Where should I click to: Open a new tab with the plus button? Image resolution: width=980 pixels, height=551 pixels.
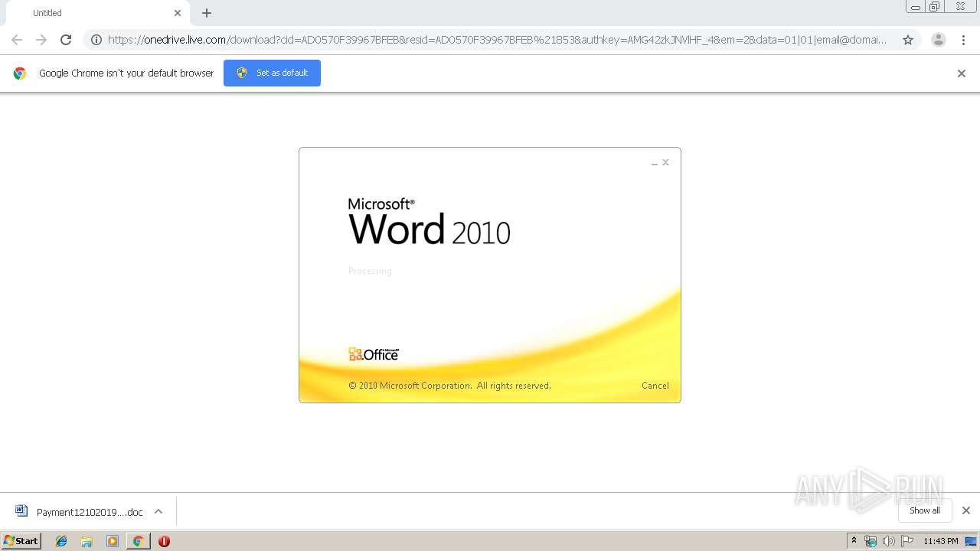pos(207,13)
